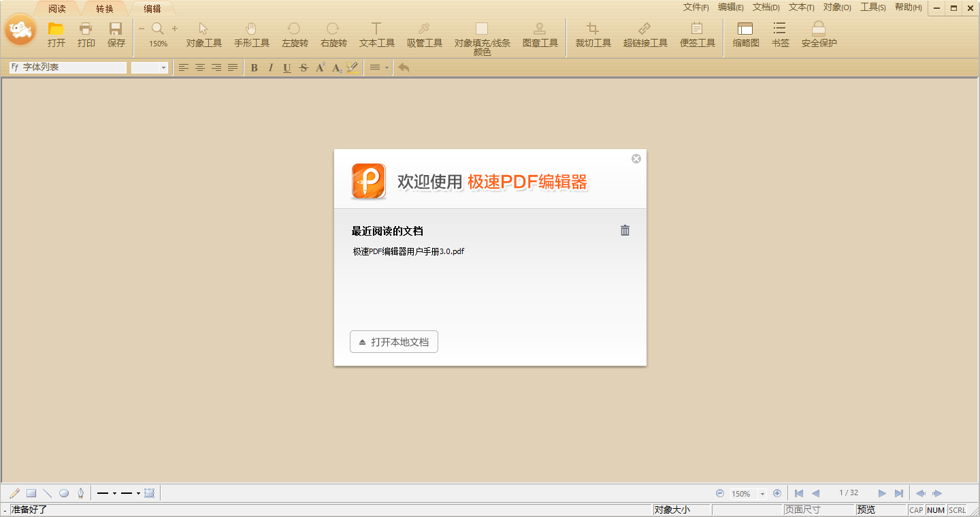Select the 对象工具 (object tool)

203,34
